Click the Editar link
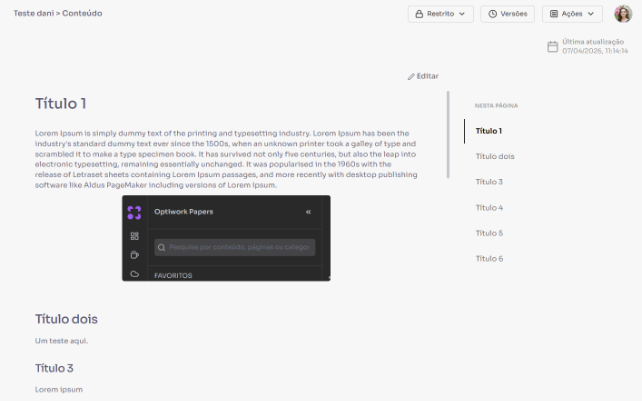Image resolution: width=642 pixels, height=401 pixels. pyautogui.click(x=423, y=76)
